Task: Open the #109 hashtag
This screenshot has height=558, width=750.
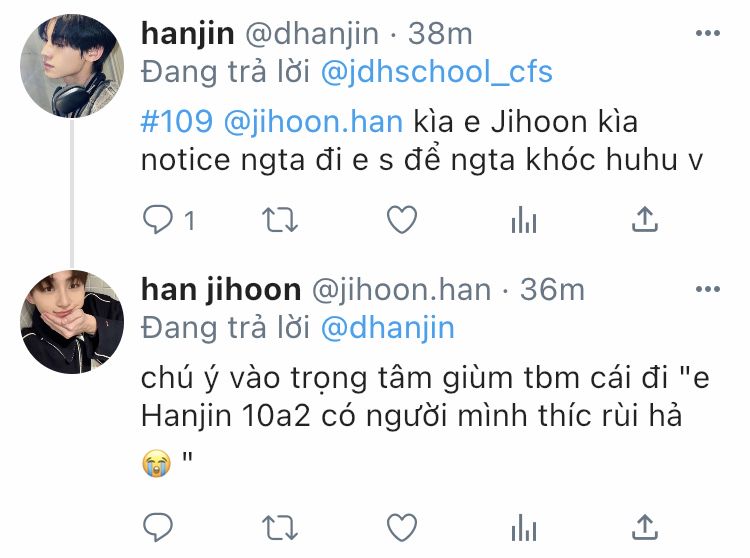Action: coord(176,121)
